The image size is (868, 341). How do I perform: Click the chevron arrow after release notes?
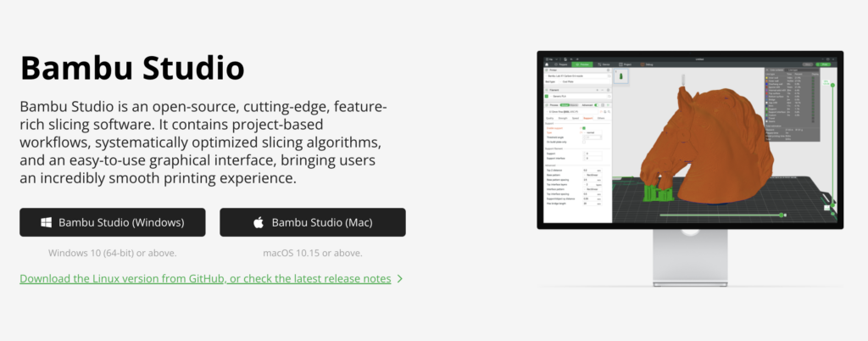tap(399, 278)
